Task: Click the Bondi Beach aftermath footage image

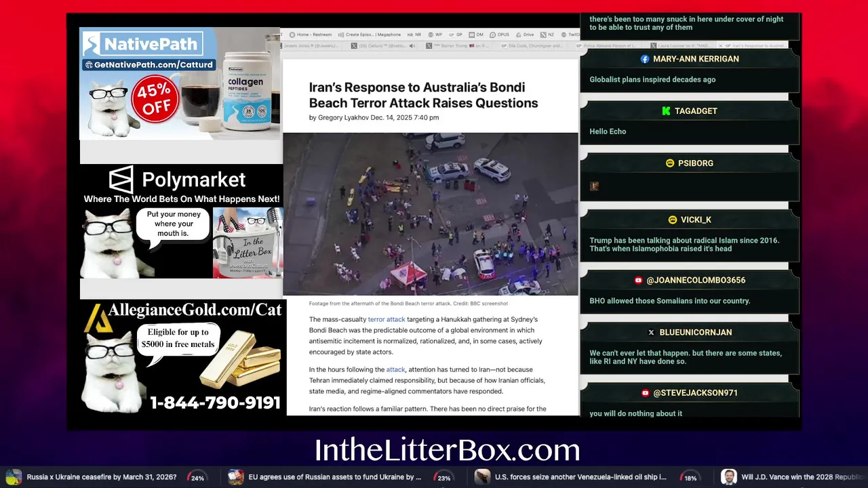Action: (x=431, y=213)
